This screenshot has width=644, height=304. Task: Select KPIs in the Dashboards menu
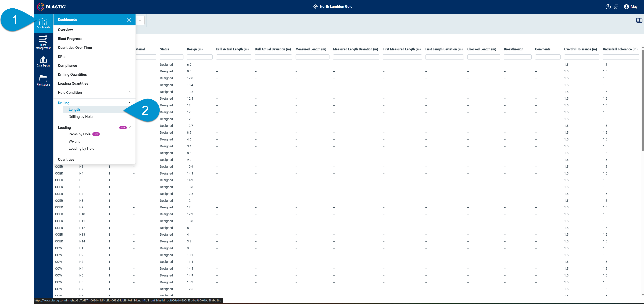click(x=61, y=57)
